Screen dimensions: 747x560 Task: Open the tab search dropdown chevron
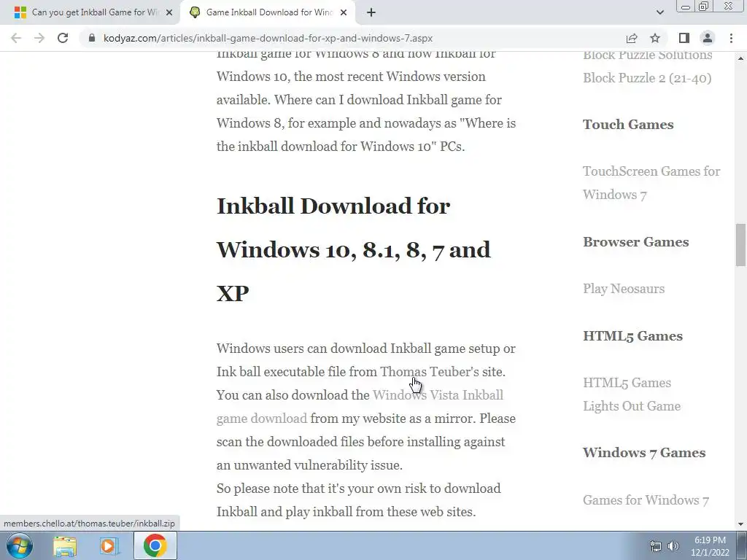tap(659, 12)
